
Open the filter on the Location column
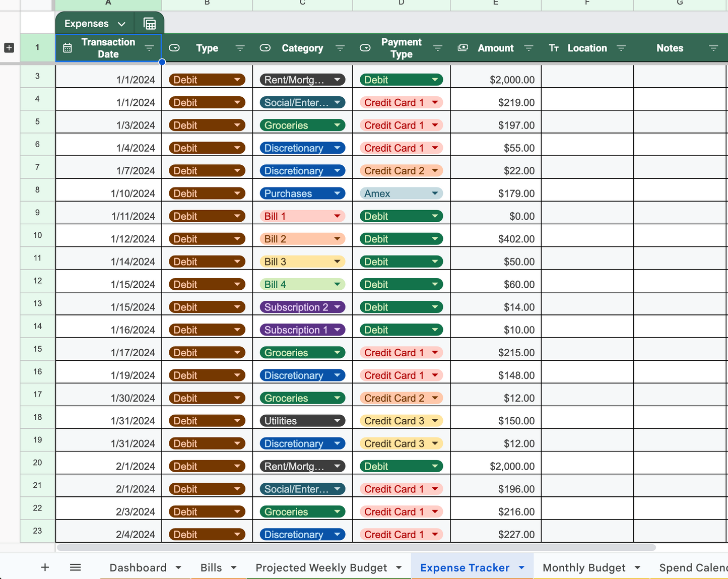click(621, 48)
